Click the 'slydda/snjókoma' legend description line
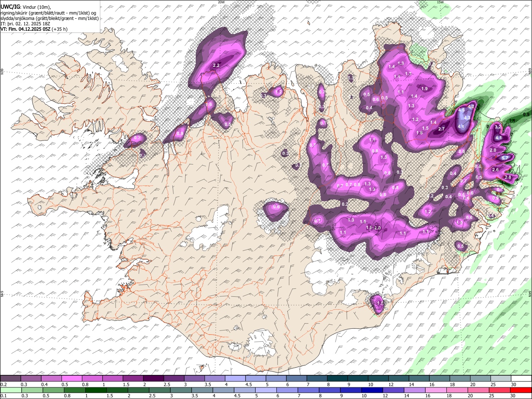532x399 pixels. click(49, 18)
